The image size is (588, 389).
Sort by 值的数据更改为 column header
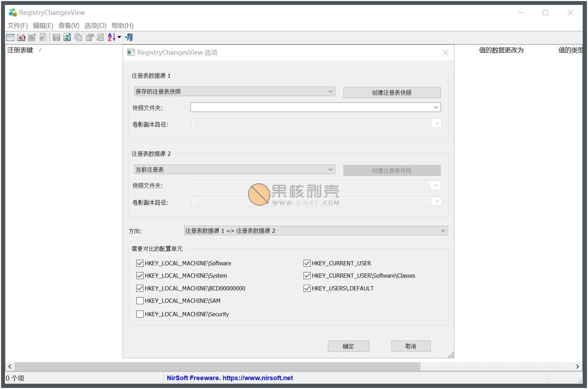pos(501,50)
